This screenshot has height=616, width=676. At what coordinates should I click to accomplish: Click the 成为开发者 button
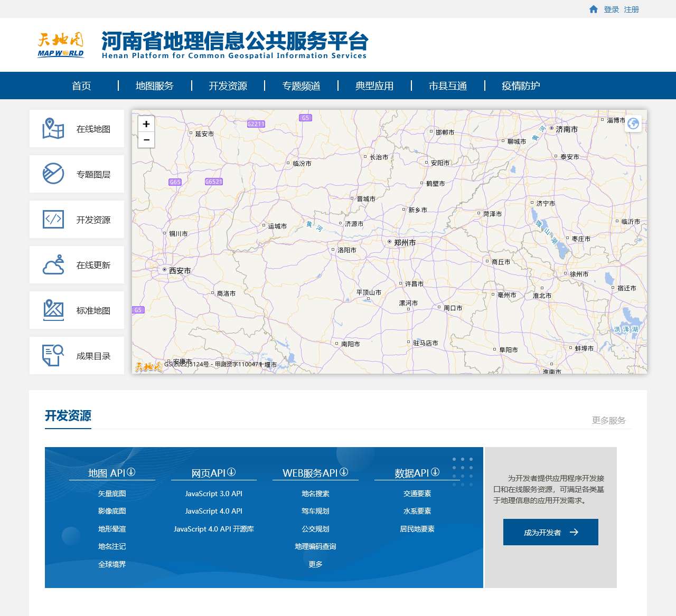point(551,532)
